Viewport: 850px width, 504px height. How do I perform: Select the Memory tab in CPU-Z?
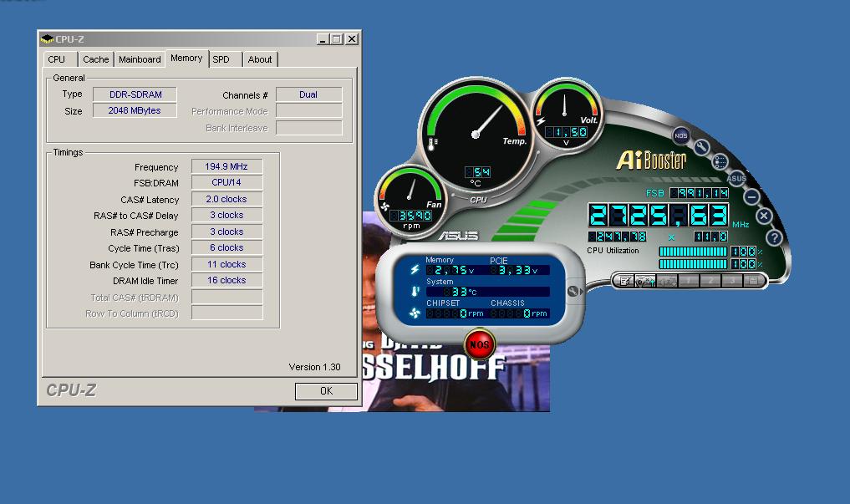[x=186, y=59]
